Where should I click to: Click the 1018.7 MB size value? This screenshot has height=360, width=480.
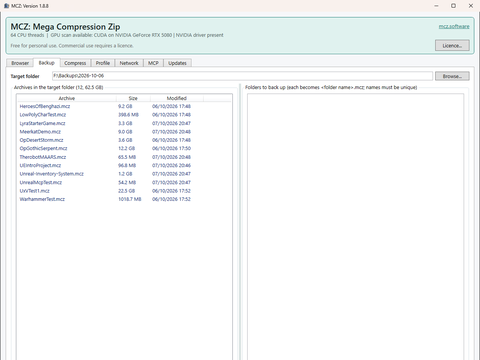click(130, 199)
